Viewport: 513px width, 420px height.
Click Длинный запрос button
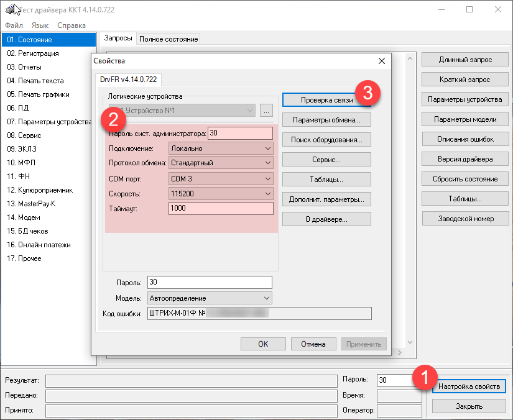pos(465,60)
